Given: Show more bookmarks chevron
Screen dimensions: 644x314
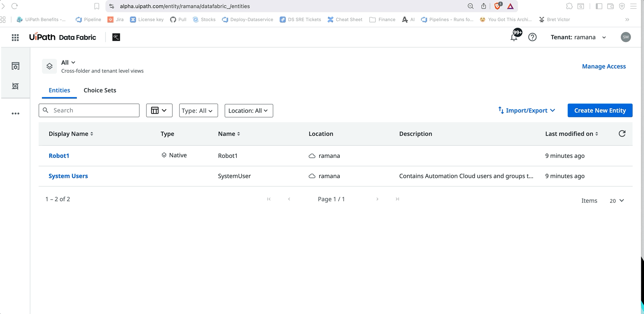Looking at the screenshot, I should (x=627, y=19).
